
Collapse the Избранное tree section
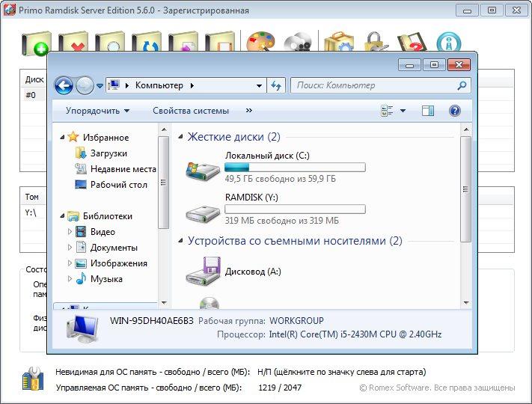(x=61, y=138)
